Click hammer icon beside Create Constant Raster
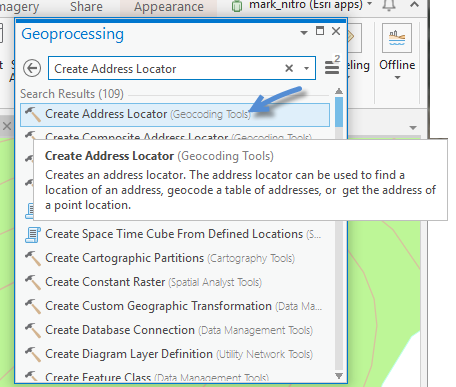Viewport: 456px width, 387px height. point(33,282)
